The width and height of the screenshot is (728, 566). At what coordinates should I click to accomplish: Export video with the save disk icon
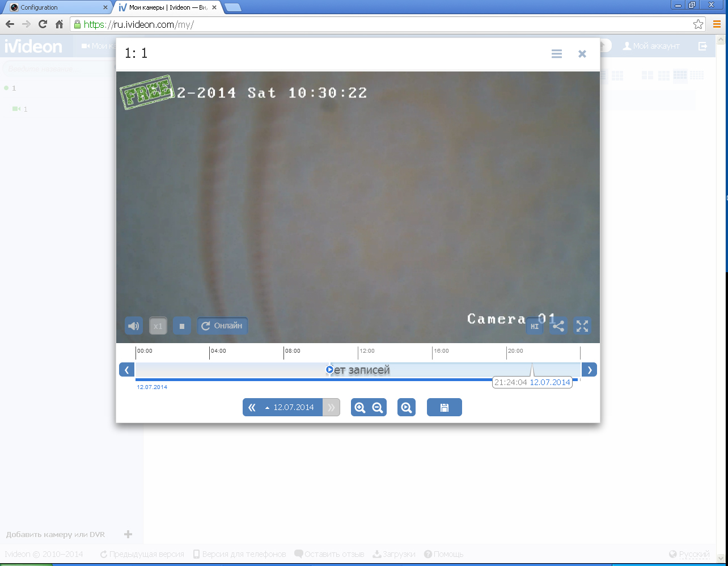(445, 407)
